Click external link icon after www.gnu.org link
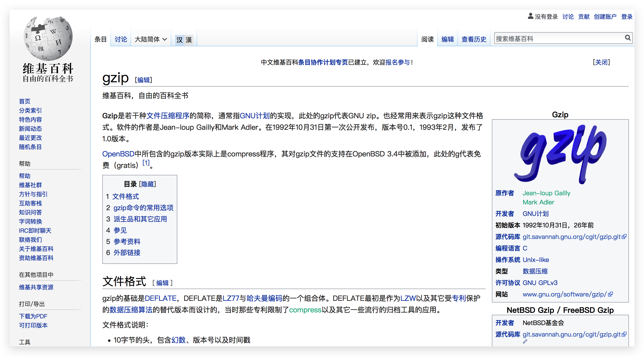644x356 pixels. [610, 294]
